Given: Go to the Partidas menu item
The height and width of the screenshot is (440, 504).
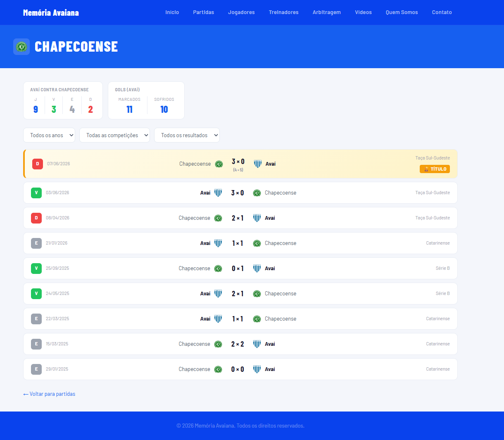Looking at the screenshot, I should click(x=204, y=12).
